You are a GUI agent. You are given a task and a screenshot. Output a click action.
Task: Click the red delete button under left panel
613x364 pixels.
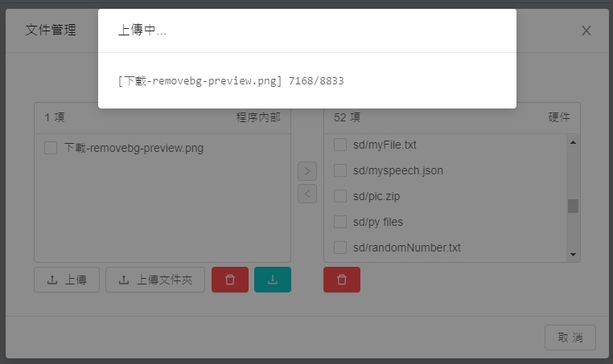click(230, 280)
